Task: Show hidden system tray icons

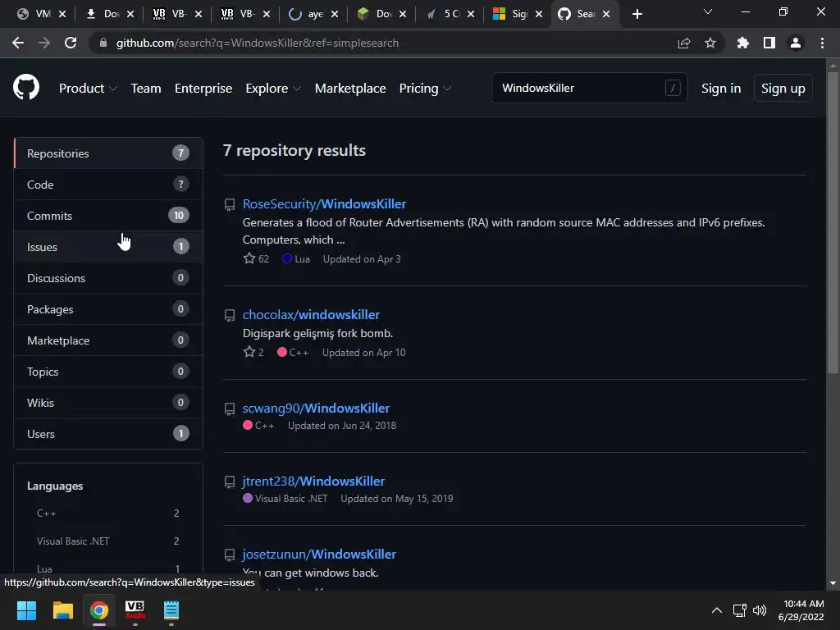Action: (x=717, y=610)
